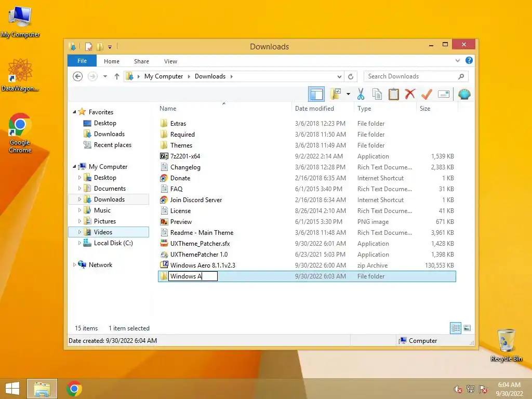Open Explorer Help question mark
Image resolution: width=532 pixels, height=399 pixels.
point(469,60)
